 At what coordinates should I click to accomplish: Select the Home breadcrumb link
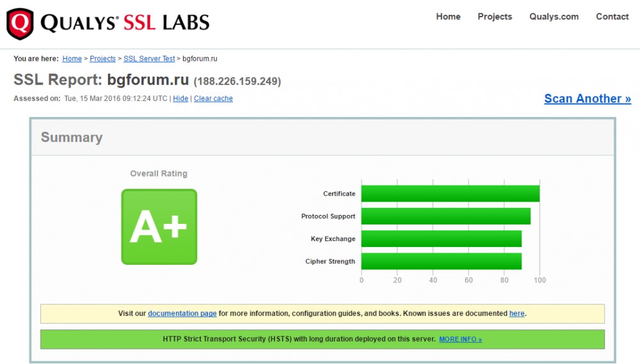tap(72, 59)
